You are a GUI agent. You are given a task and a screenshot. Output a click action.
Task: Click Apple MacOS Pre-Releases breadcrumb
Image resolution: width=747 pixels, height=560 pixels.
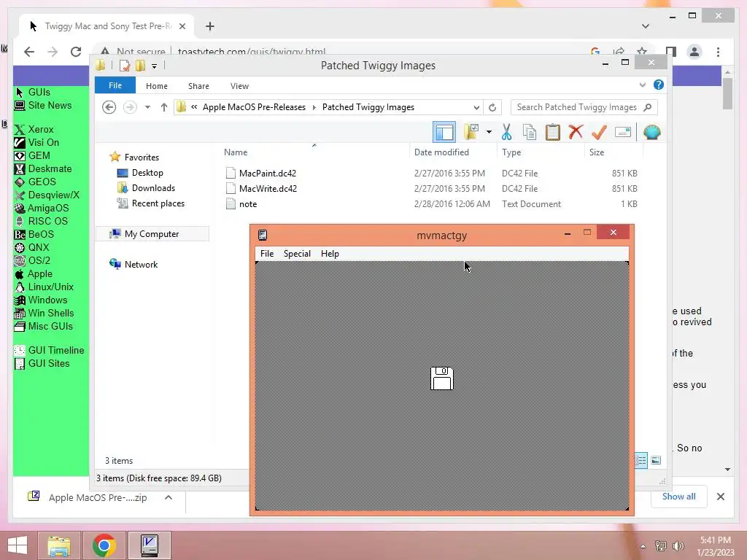click(254, 107)
